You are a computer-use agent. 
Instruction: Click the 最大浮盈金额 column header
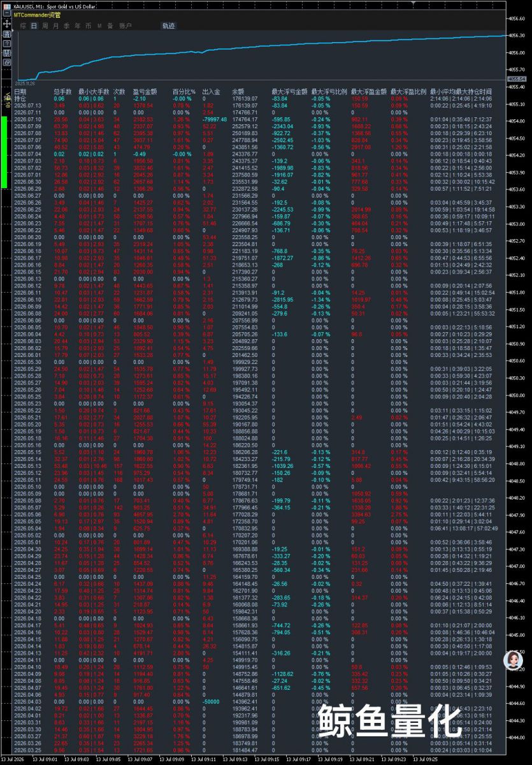click(369, 92)
